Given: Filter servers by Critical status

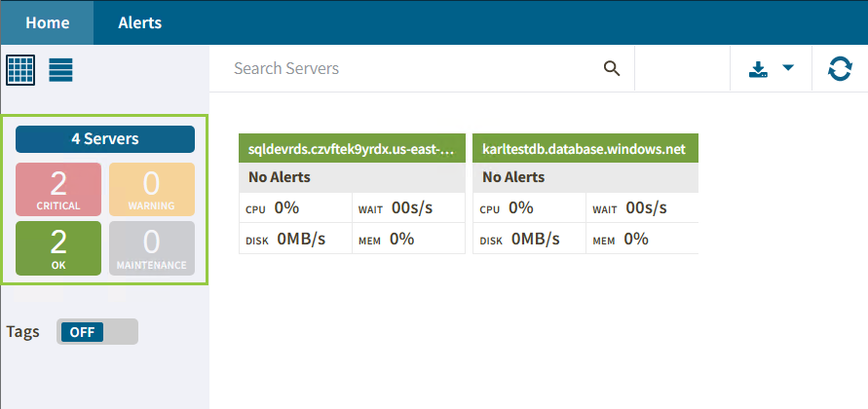Looking at the screenshot, I should 58,189.
